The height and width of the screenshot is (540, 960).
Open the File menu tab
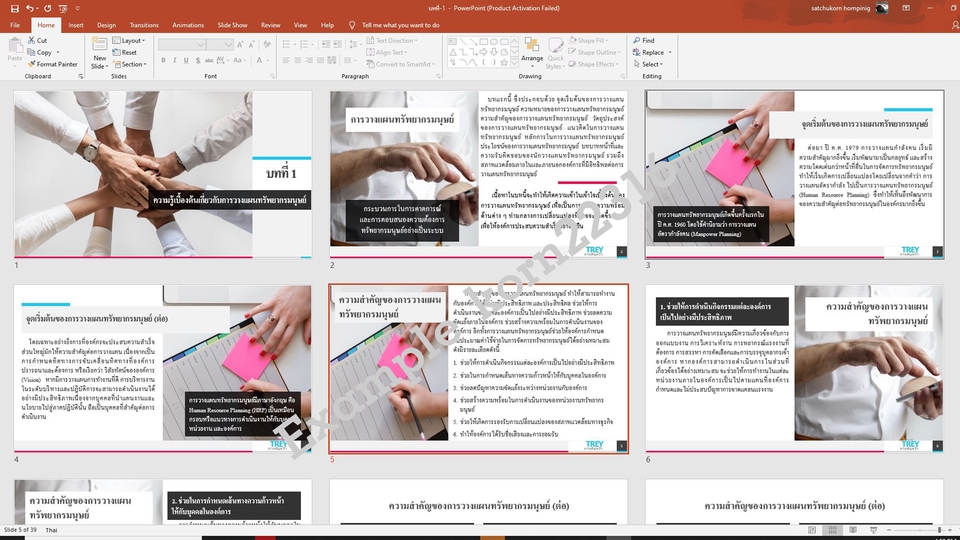[15, 25]
